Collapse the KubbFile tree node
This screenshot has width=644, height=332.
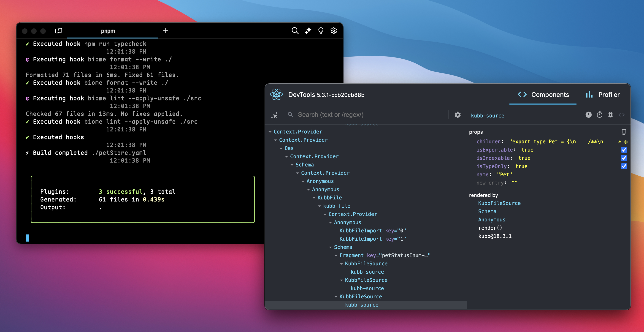point(314,198)
